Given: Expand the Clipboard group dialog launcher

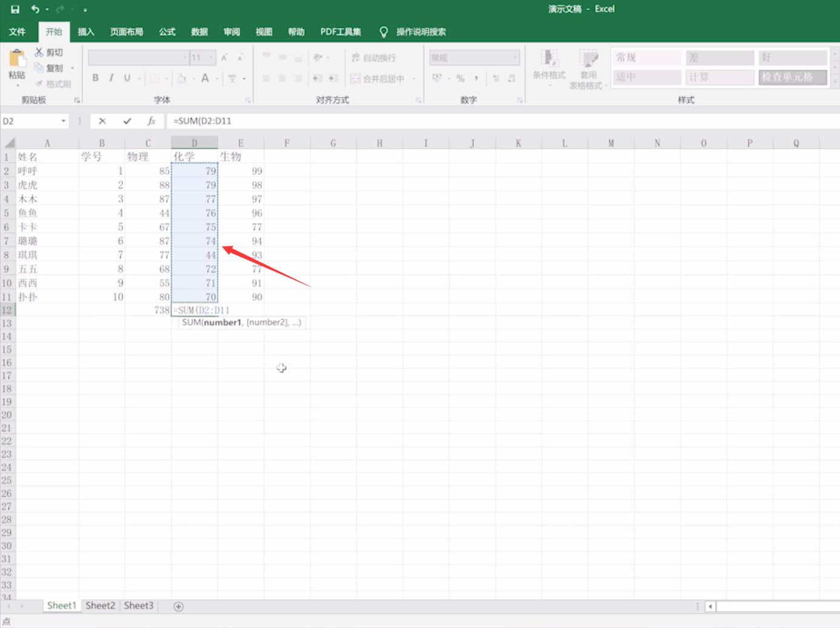Looking at the screenshot, I should pyautogui.click(x=77, y=100).
